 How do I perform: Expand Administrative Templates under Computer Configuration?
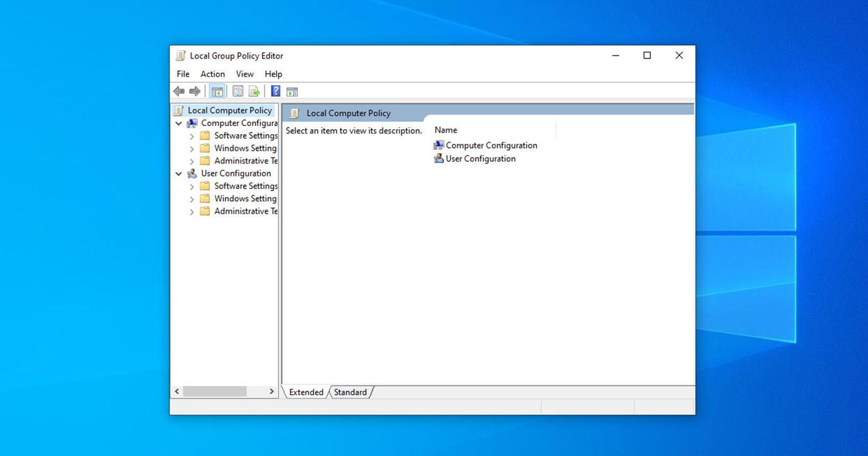tap(192, 161)
